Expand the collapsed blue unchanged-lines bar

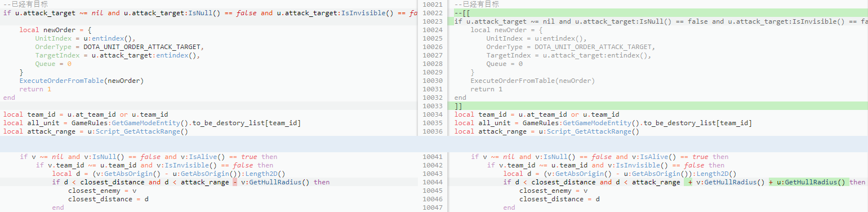tap(434, 144)
